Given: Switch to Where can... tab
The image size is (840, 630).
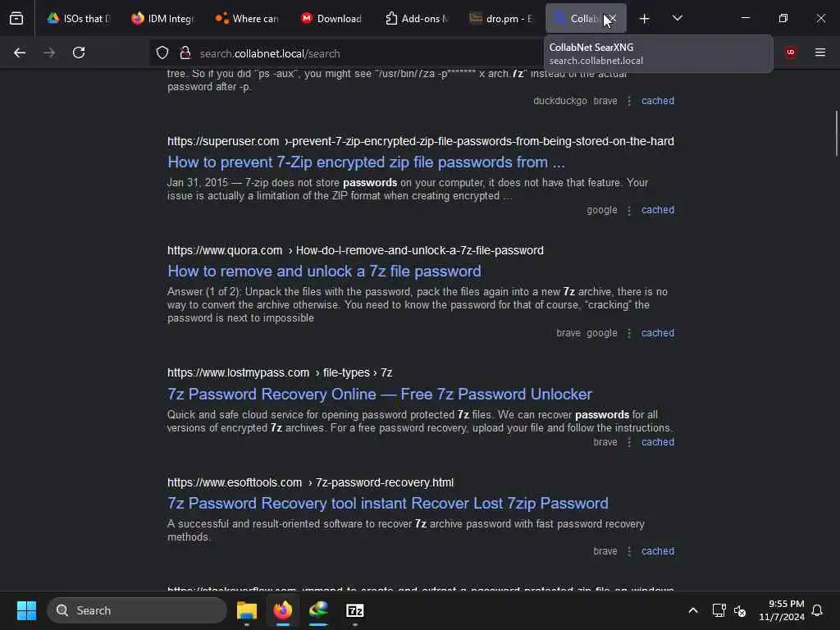Looking at the screenshot, I should [247, 19].
